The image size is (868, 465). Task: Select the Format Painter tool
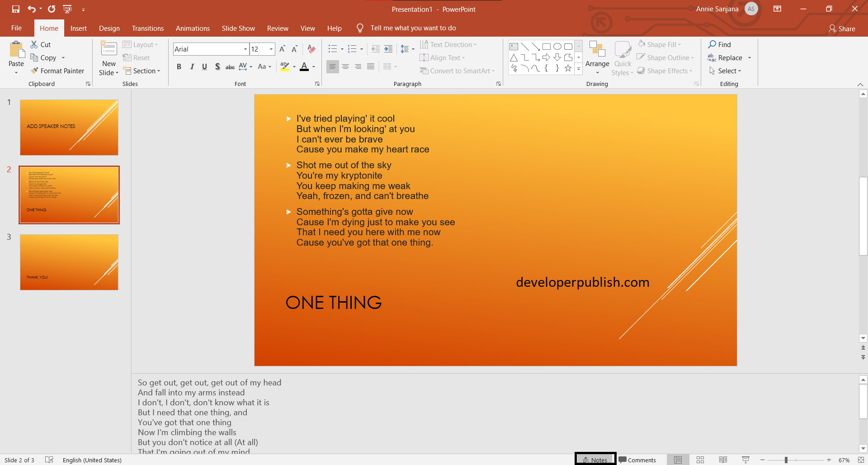point(58,71)
